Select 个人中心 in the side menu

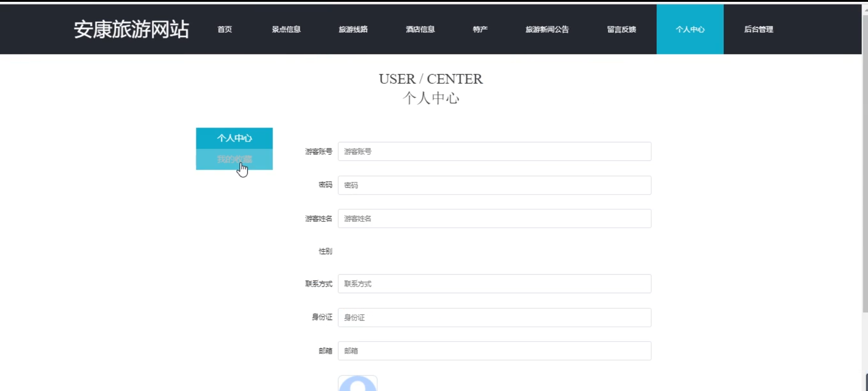click(234, 138)
